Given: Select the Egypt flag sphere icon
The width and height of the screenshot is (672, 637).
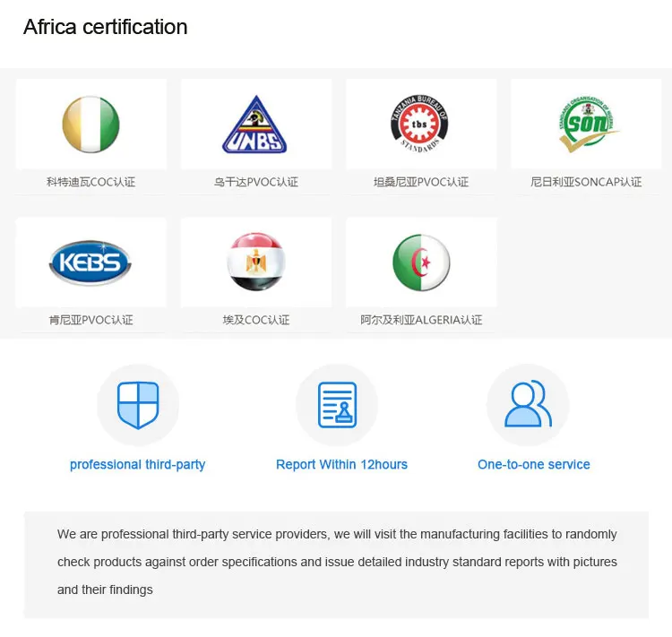Looking at the screenshot, I should coord(256,262).
